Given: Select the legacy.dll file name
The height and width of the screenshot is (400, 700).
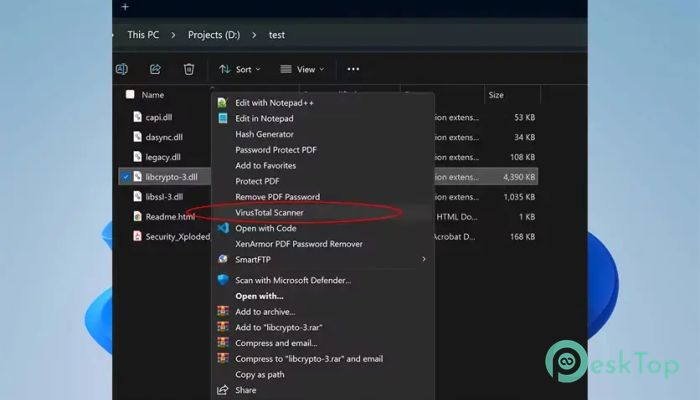Looking at the screenshot, I should pos(163,157).
